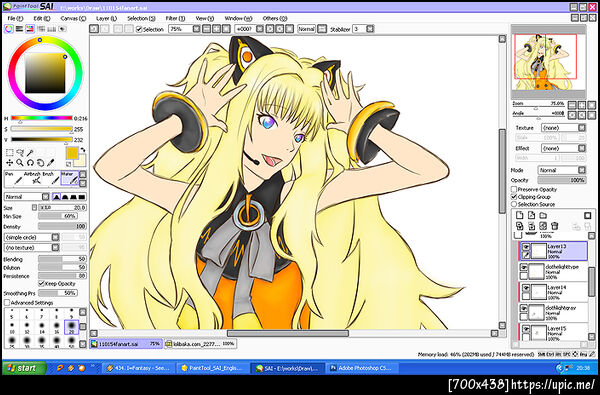Screen dimensions: 600x395
Task: Click the merge down layer icon
Action: pos(531,226)
